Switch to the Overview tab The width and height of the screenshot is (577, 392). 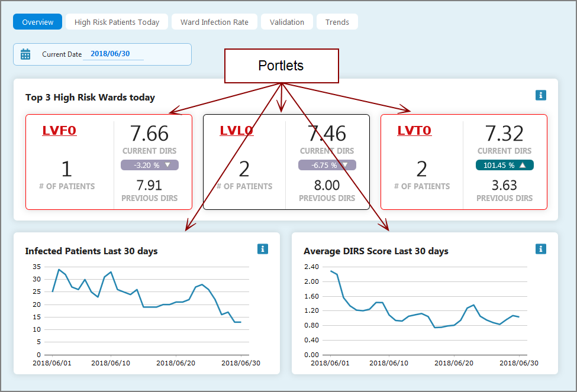[x=37, y=22]
